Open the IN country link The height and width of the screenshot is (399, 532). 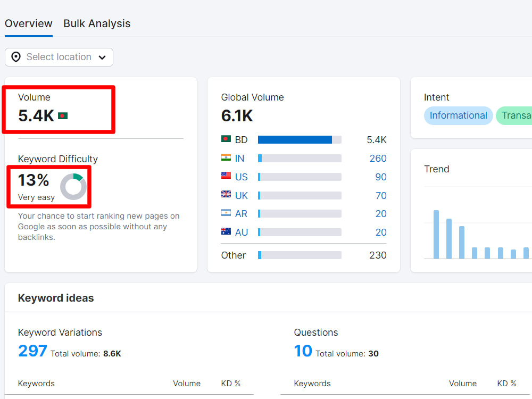(239, 159)
